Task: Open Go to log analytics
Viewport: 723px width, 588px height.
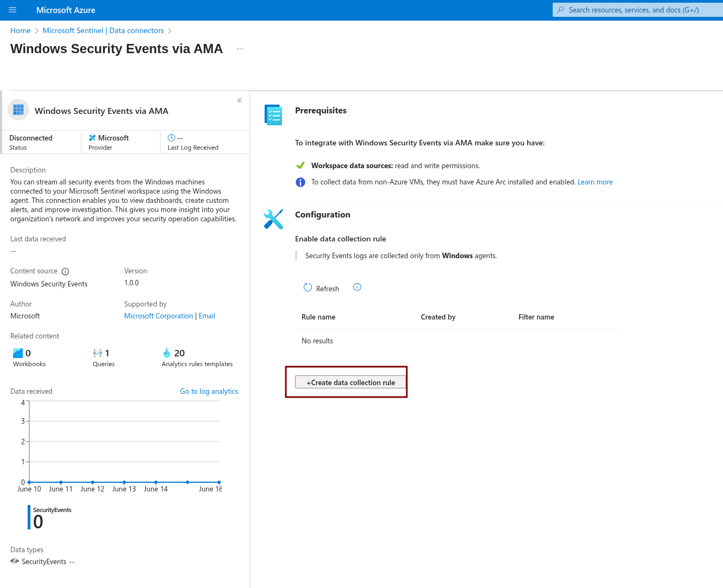Action: pos(209,391)
